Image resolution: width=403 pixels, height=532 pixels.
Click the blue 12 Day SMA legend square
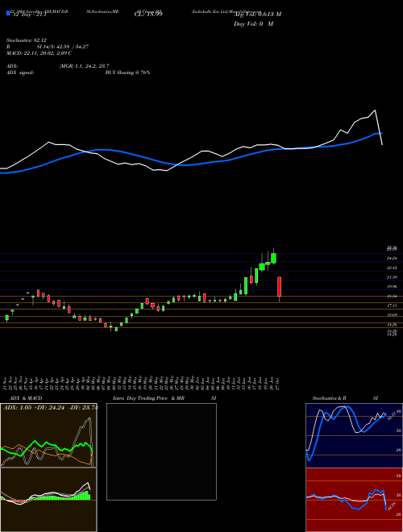pyautogui.click(x=8, y=14)
